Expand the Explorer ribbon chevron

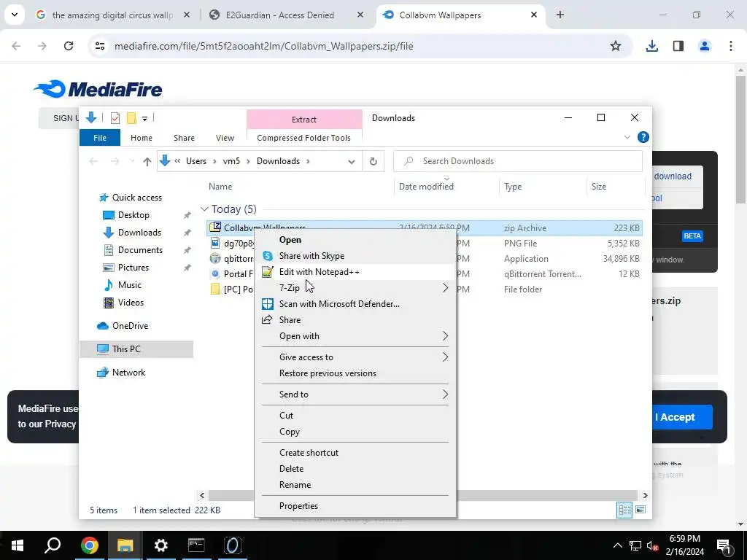627,138
